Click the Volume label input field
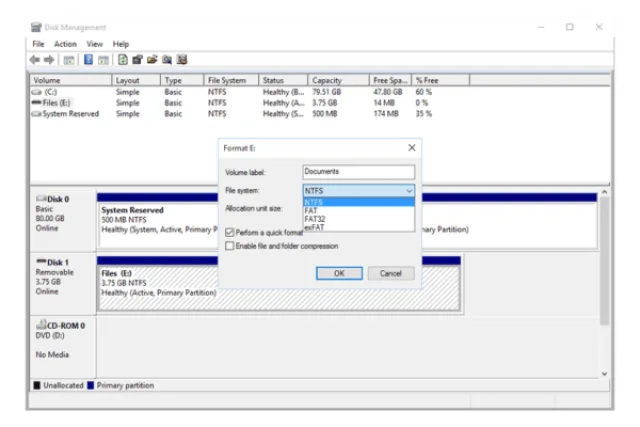Screen dimensions: 640x427 pos(358,172)
